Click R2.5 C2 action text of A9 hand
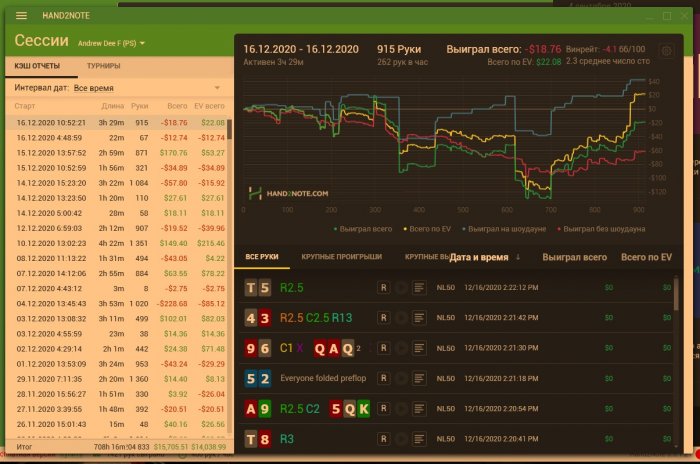The width and height of the screenshot is (700, 464). pyautogui.click(x=300, y=409)
